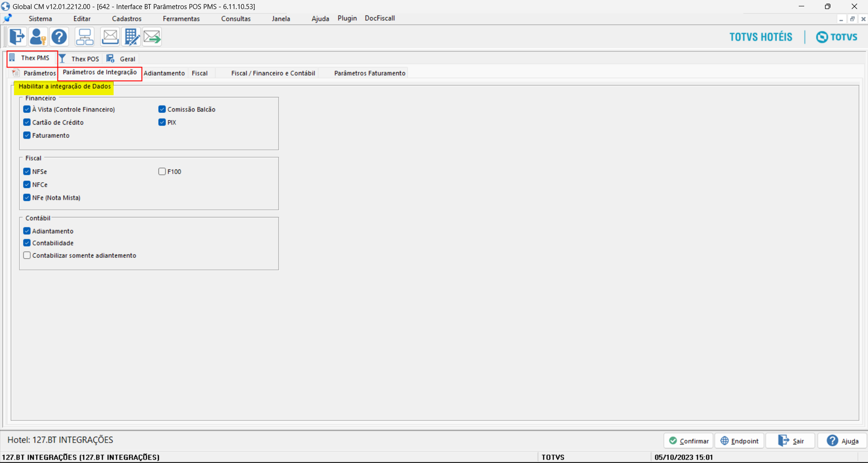
Task: Click the Global CM title bar icon
Action: 5,6
